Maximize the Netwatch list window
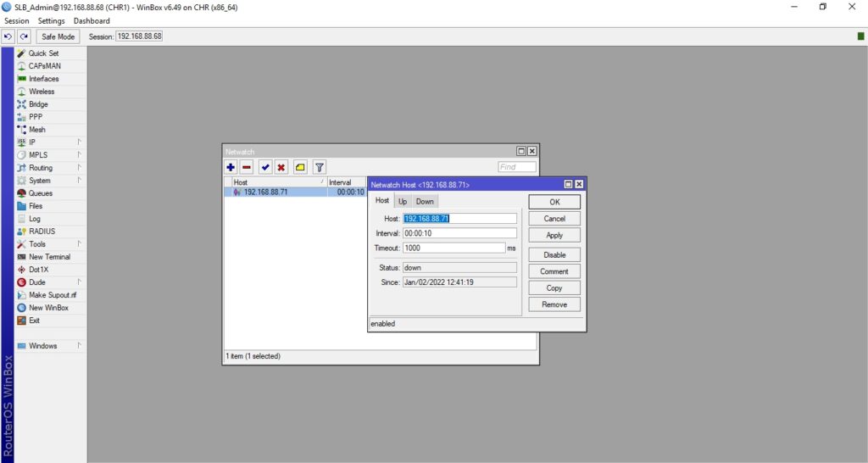Image resolution: width=868 pixels, height=463 pixels. tap(521, 151)
